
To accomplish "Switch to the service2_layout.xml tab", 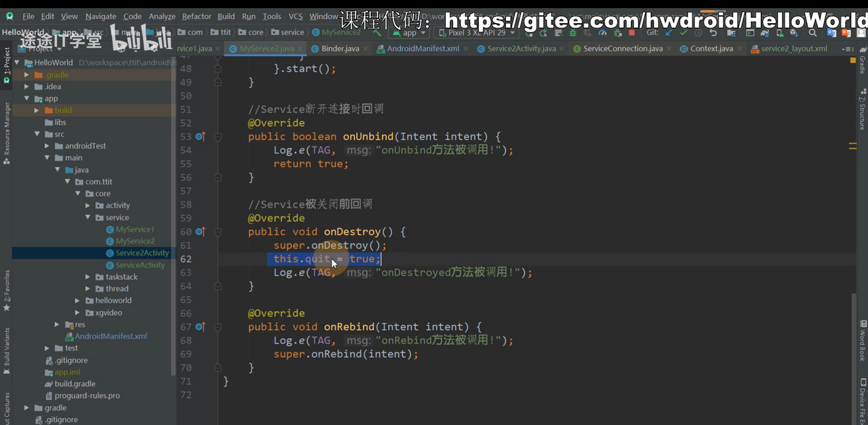I will point(789,49).
